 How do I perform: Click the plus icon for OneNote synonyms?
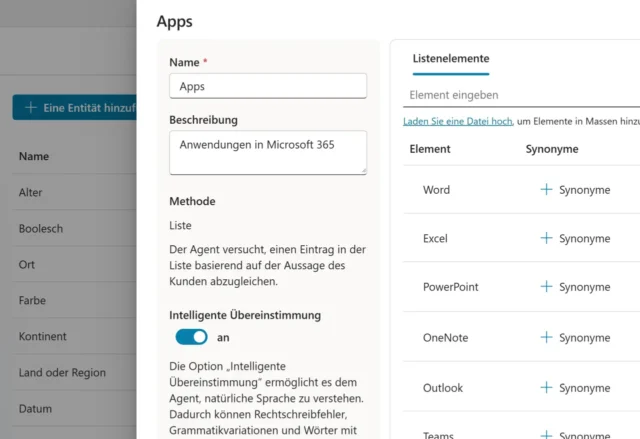click(546, 338)
